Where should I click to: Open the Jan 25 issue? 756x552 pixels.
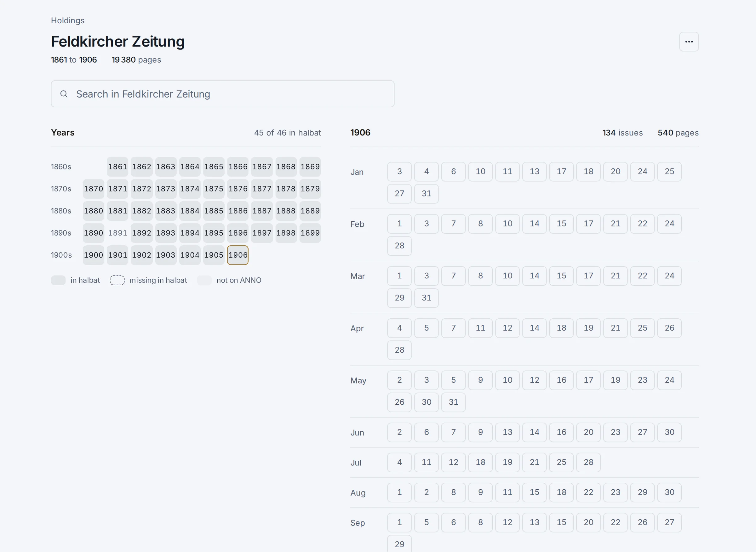tap(669, 172)
